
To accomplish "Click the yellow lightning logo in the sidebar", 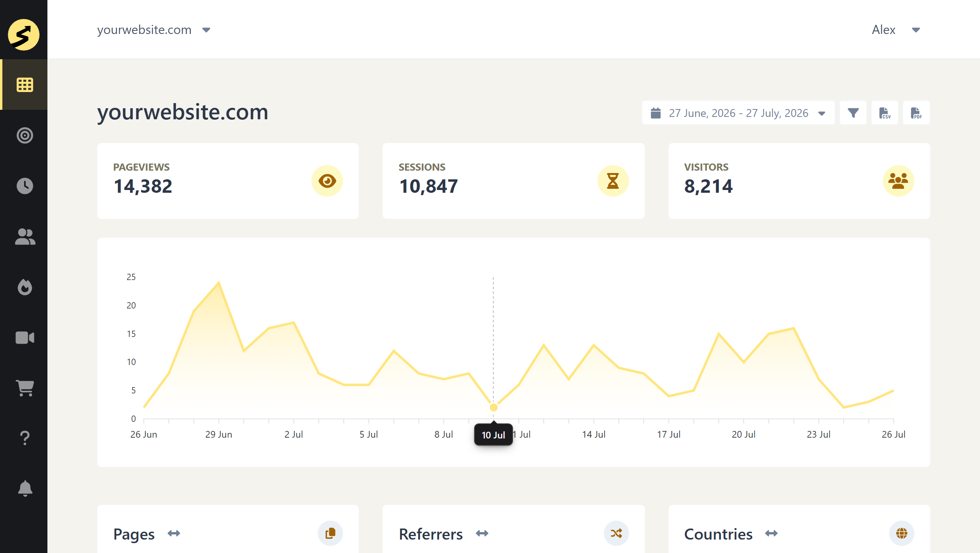I will 24,35.
